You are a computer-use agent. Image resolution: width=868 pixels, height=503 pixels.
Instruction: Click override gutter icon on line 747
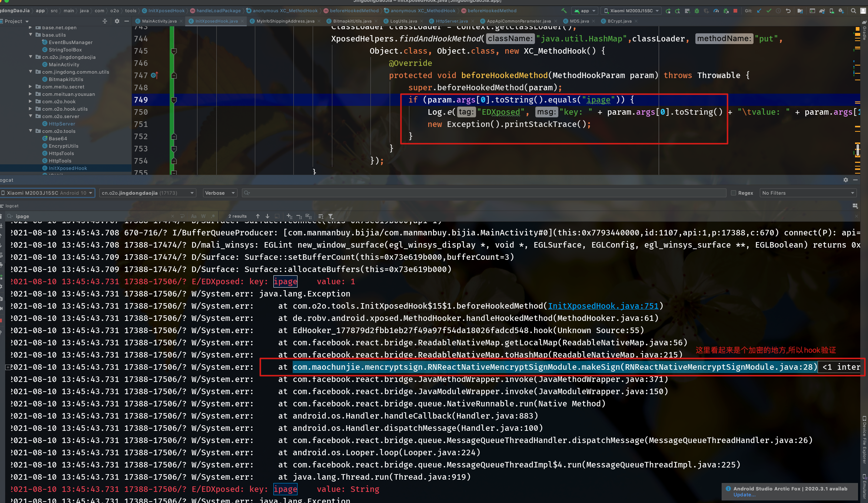[154, 76]
